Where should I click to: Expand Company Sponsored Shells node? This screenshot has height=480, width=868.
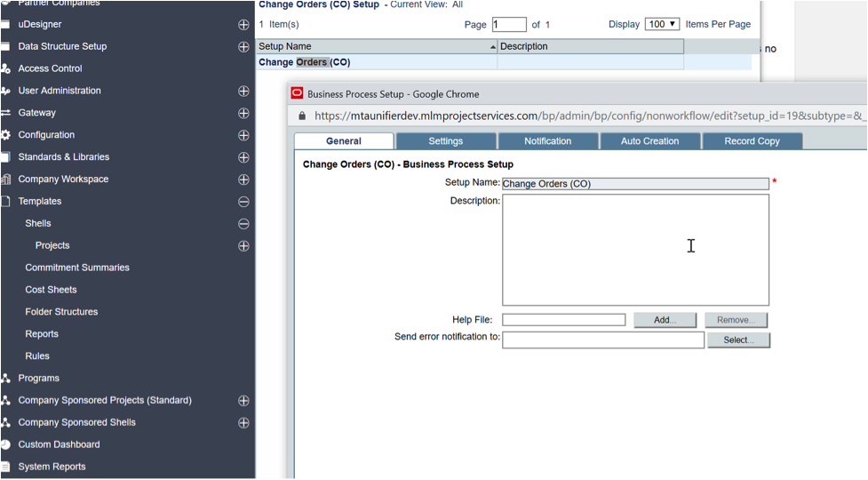(x=243, y=423)
